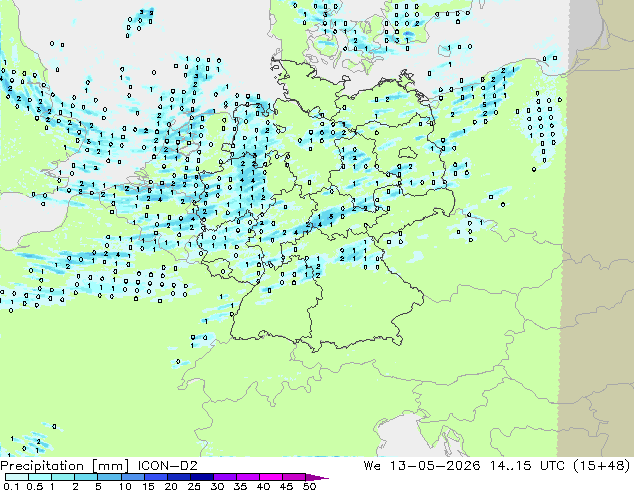Click the '14..15 UTC' time text
634x490 pixels.
point(530,466)
